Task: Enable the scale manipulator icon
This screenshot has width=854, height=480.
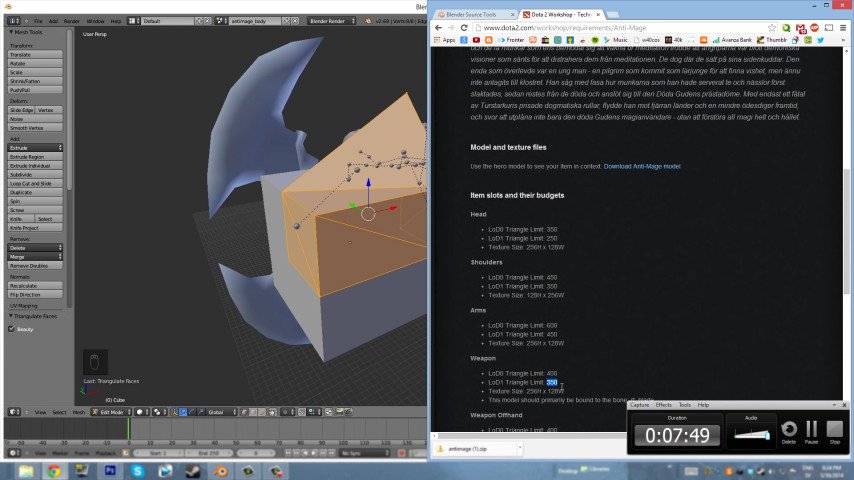Action: [201, 412]
